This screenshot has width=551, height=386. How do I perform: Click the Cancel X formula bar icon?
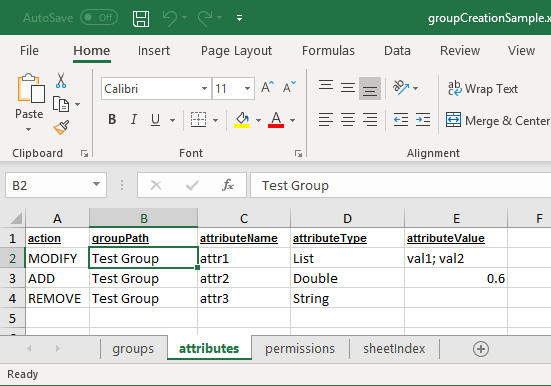156,185
